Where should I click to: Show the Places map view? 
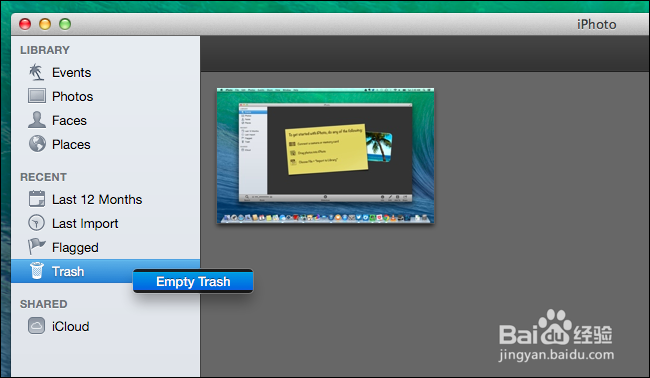pos(71,145)
